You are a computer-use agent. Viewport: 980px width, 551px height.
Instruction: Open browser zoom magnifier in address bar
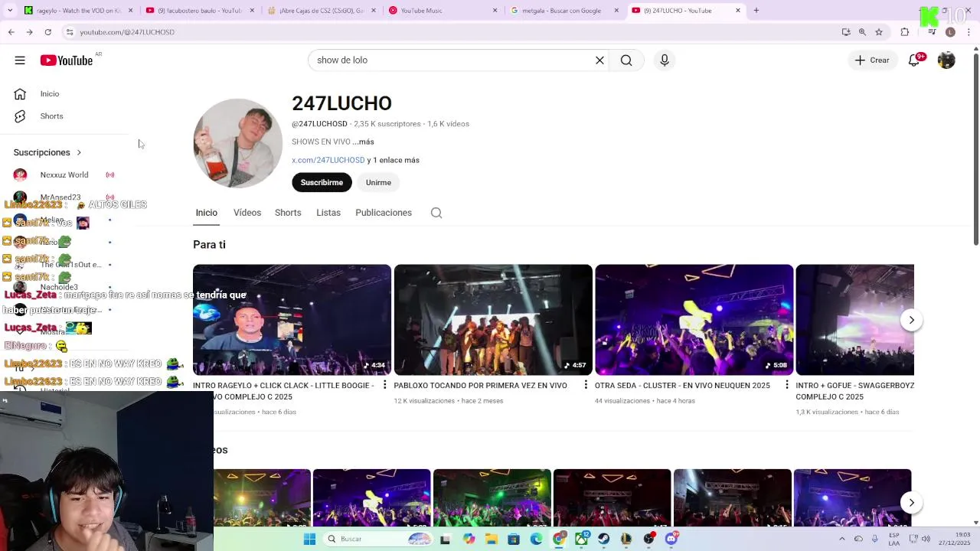click(x=862, y=32)
